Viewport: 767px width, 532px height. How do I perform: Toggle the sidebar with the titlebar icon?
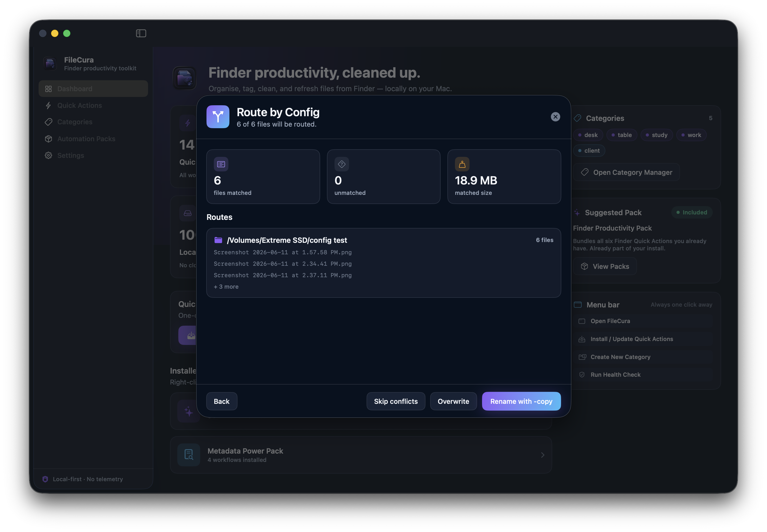[141, 33]
